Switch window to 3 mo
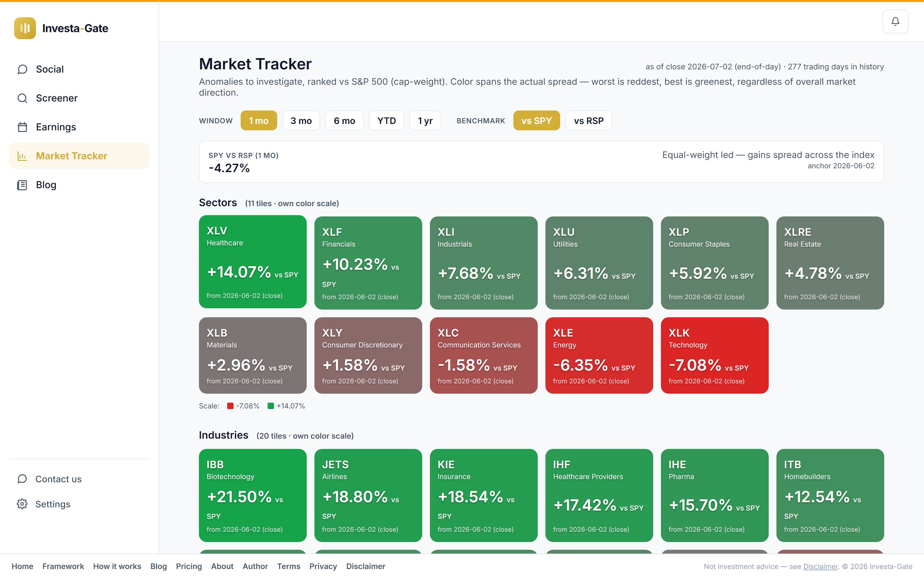 pos(301,120)
